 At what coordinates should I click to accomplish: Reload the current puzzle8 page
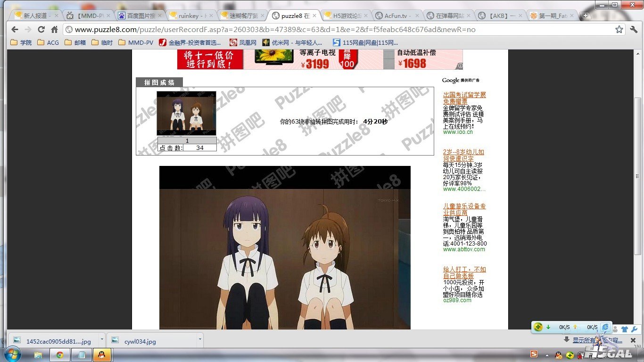[41, 30]
